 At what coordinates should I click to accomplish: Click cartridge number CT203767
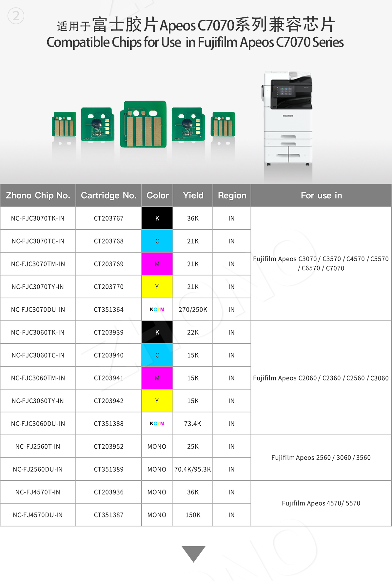pos(108,218)
